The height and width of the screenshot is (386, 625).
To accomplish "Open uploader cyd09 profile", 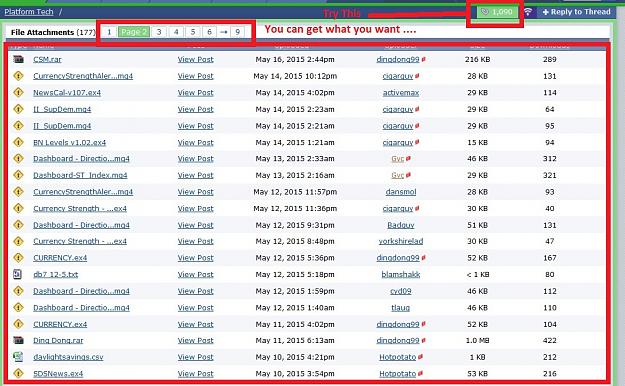I will click(x=401, y=291).
